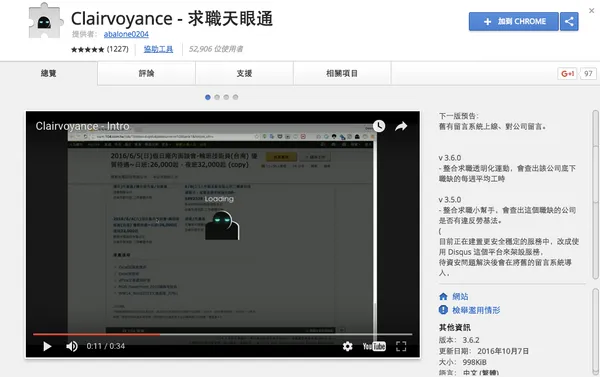Click the five-star rating (1227)

(99, 49)
